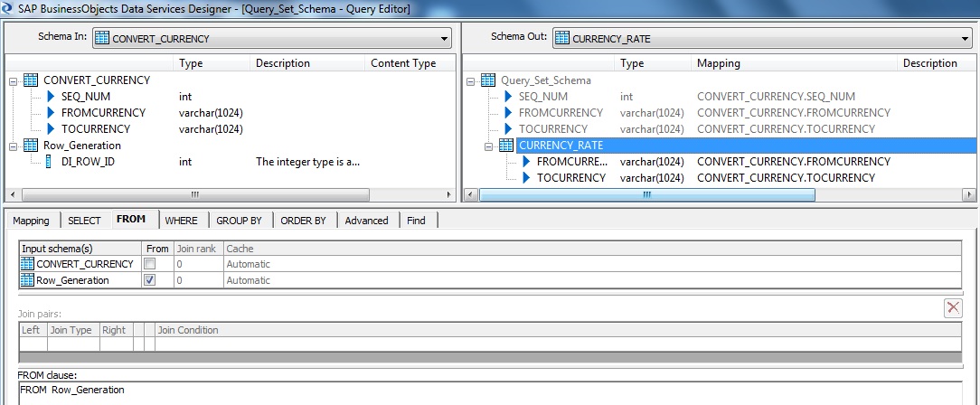Click Row_Generation table icon in Input schema list
The image size is (980, 405).
27,280
